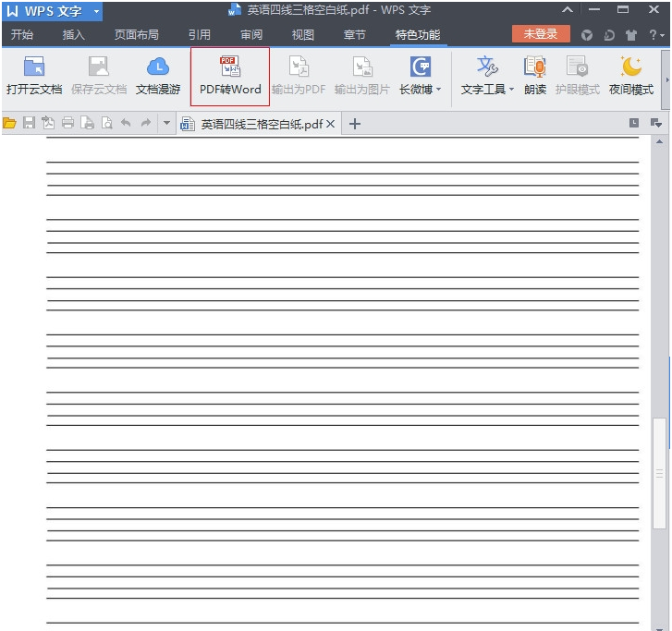Click the 未登录 login button
This screenshot has width=672, height=631.
[x=541, y=34]
